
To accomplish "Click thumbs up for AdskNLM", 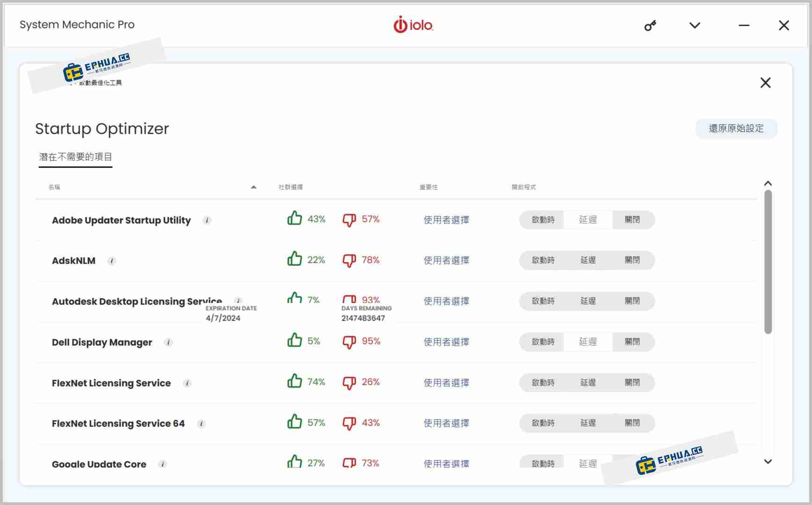I will coord(295,259).
